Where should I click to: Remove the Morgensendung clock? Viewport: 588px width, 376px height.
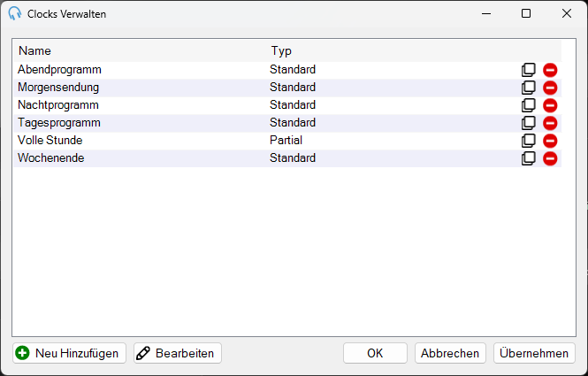click(x=550, y=88)
